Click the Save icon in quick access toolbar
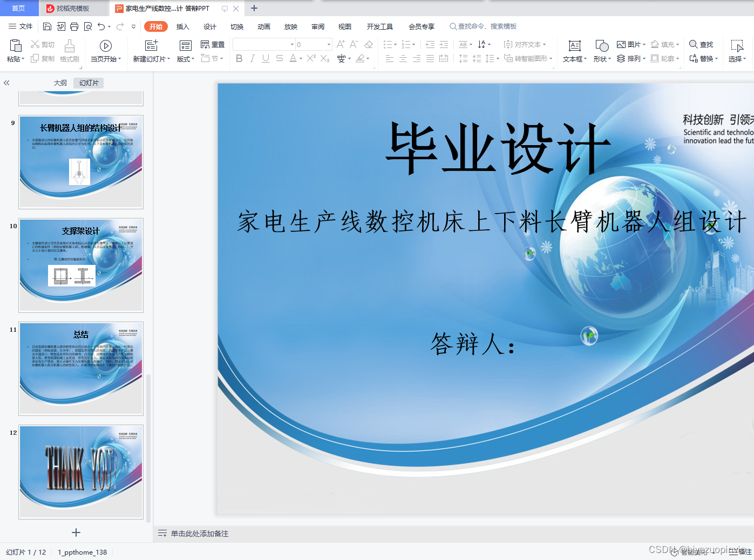The height and width of the screenshot is (560, 754). pos(47,26)
